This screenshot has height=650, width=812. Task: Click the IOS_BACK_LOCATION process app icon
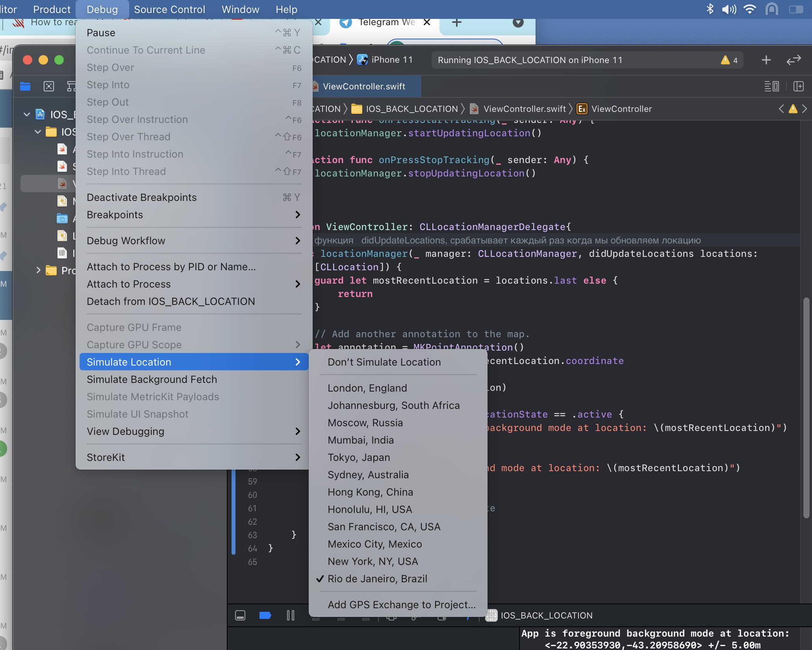pos(491,615)
